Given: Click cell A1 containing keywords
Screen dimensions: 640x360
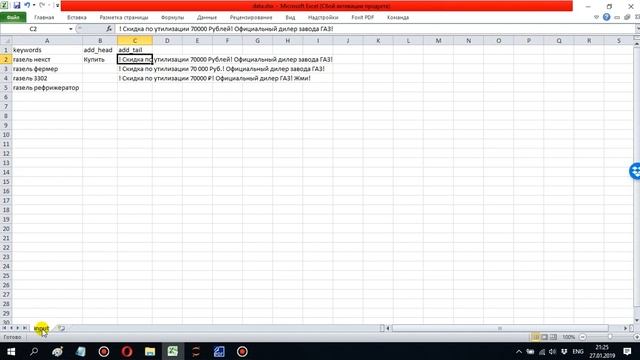Looking at the screenshot, I should 47,50.
